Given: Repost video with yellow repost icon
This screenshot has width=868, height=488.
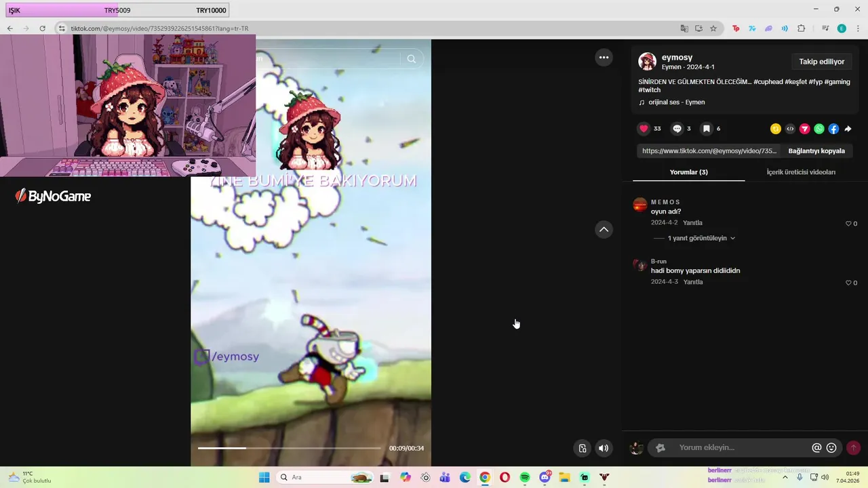Looking at the screenshot, I should pyautogui.click(x=776, y=129).
